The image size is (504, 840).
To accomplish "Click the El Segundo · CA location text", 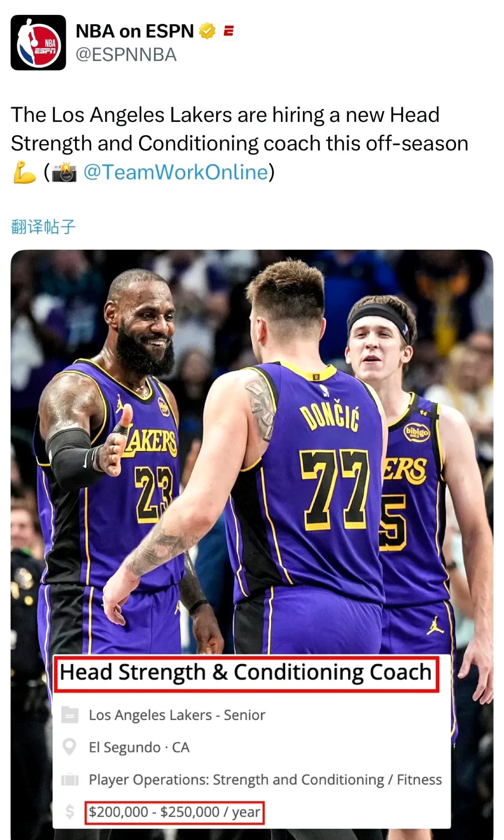I will coord(139,748).
